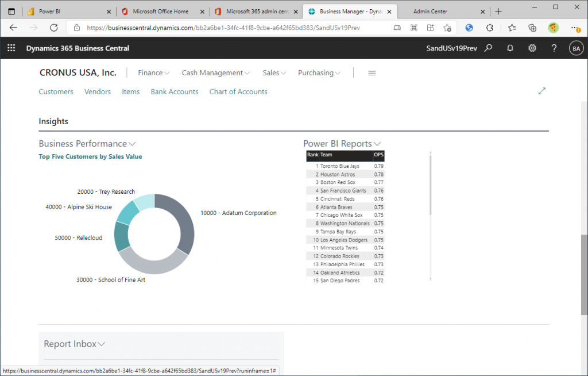The image size is (588, 376).
Task: Expand the Finance menu
Action: 154,73
